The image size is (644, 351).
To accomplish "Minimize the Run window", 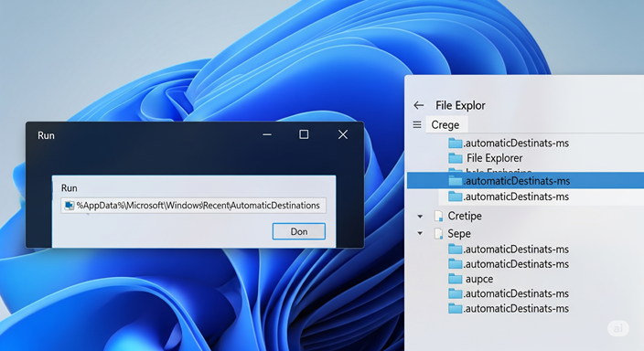I will 267,134.
